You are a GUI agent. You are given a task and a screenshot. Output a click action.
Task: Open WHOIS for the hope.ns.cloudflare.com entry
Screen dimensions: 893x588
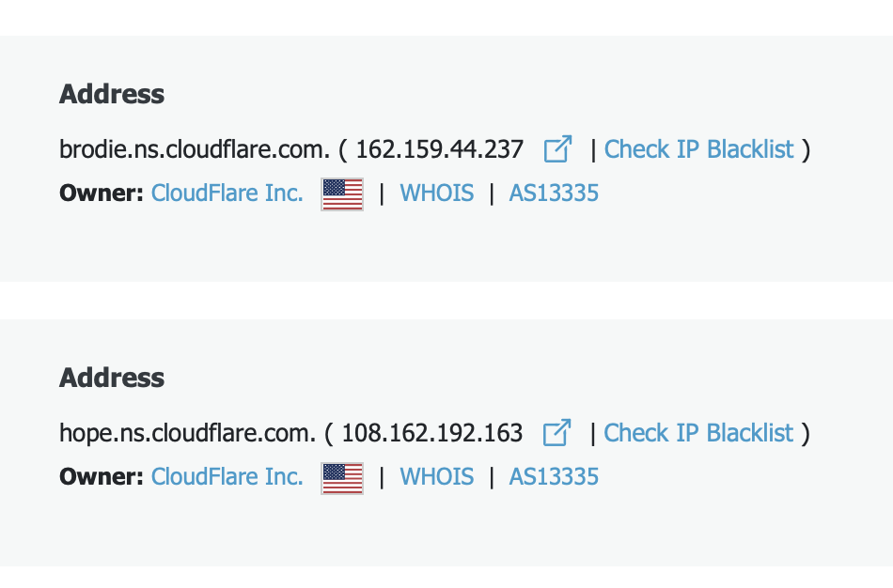click(x=437, y=477)
